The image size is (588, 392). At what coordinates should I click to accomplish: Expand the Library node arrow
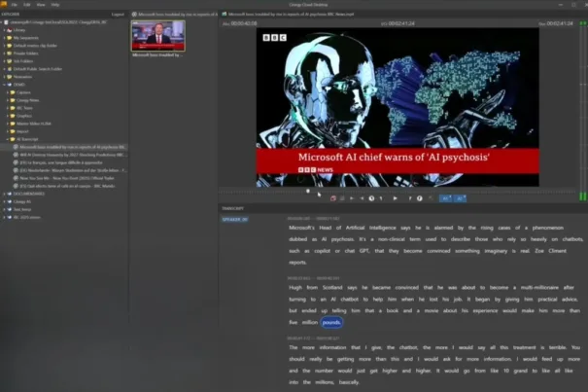pos(4,30)
